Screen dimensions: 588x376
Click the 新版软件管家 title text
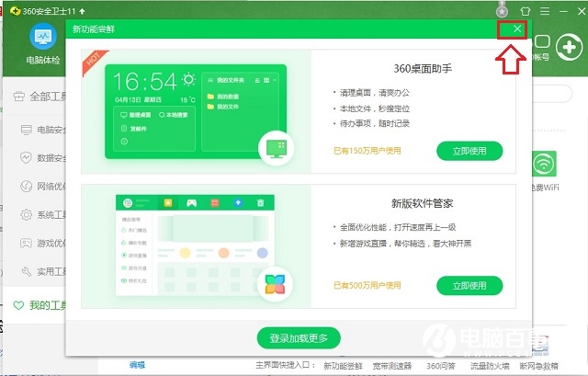pos(423,203)
